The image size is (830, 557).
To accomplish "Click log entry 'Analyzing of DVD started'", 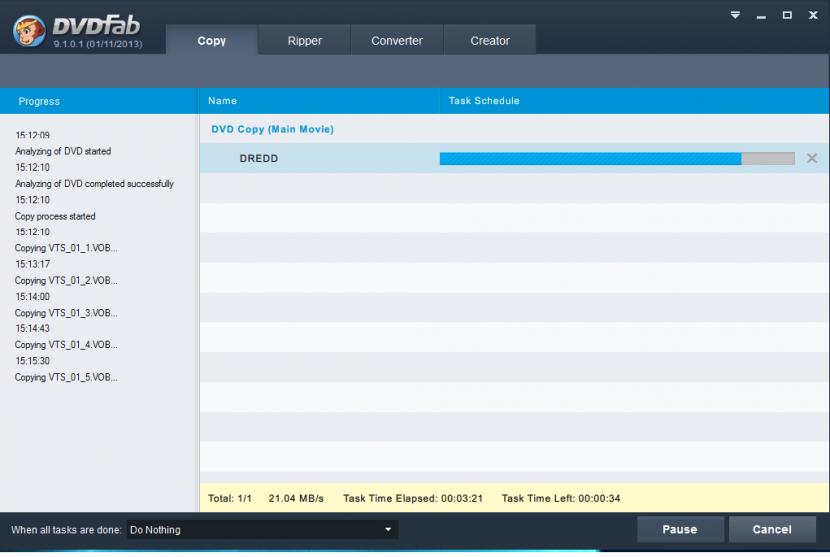I will tap(63, 151).
